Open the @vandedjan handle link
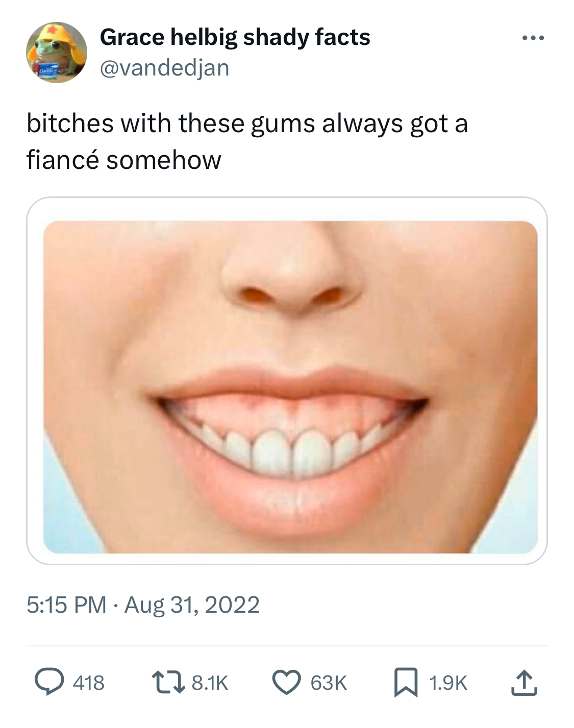The image size is (574, 728). tap(165, 68)
